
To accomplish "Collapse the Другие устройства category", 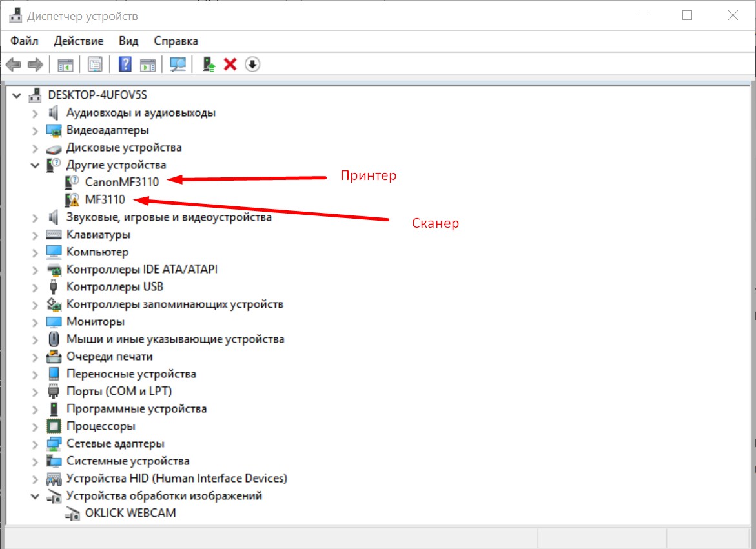I will point(36,165).
